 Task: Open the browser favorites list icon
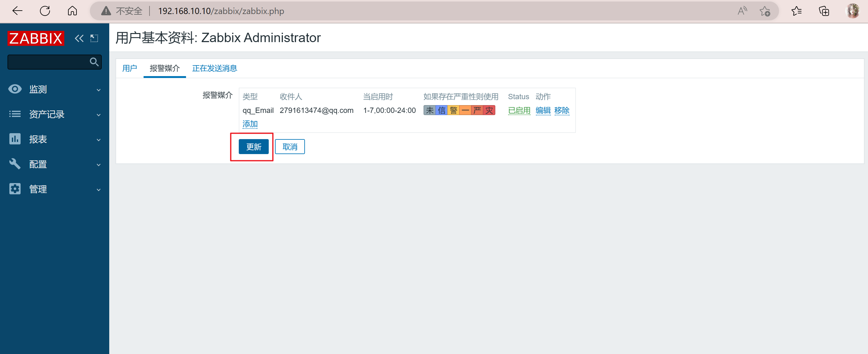(797, 11)
